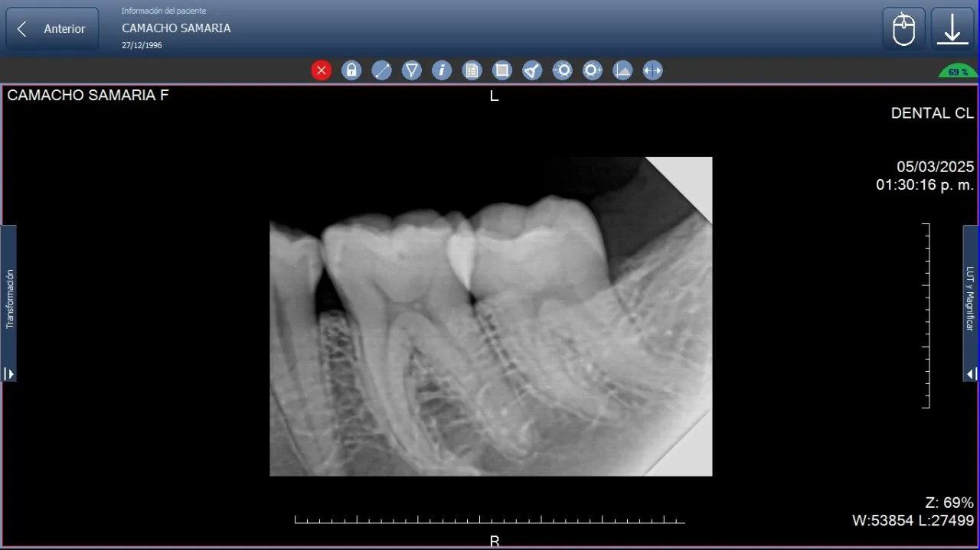
Task: Open the brightness adjustment icon
Action: [x=562, y=70]
